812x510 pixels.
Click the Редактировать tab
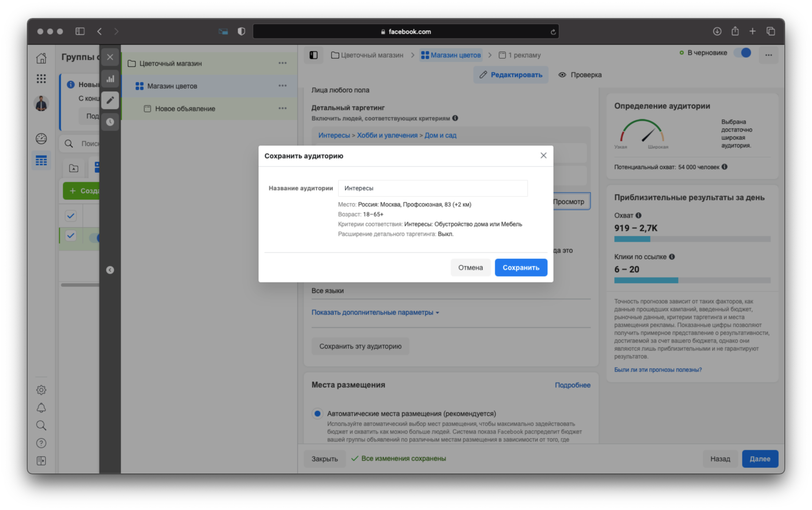pyautogui.click(x=510, y=74)
